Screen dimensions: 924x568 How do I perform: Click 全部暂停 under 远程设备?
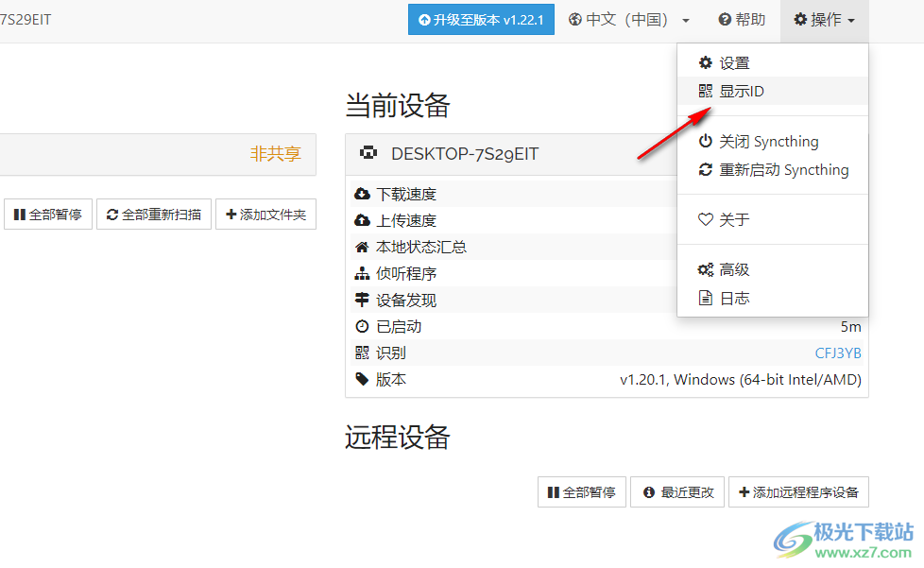tap(582, 492)
